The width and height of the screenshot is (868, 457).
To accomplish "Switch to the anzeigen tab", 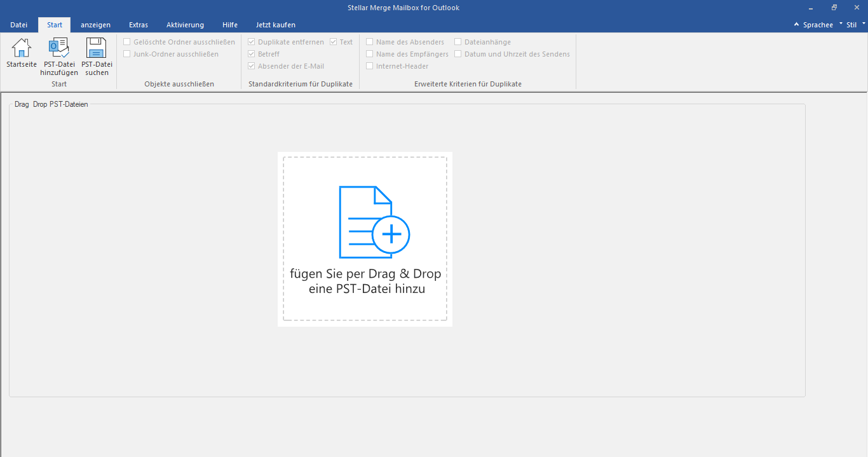I will (x=95, y=25).
